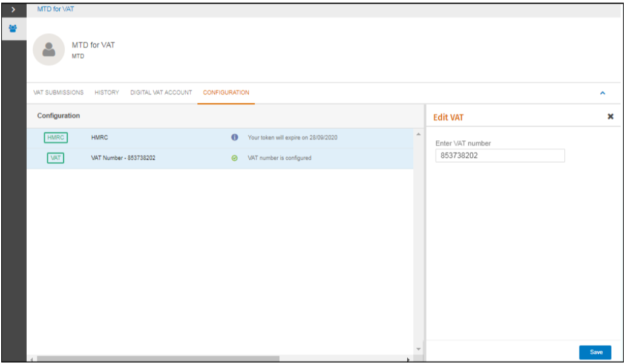Click the Enter VAT number input field
This screenshot has width=625, height=364.
pyautogui.click(x=500, y=155)
